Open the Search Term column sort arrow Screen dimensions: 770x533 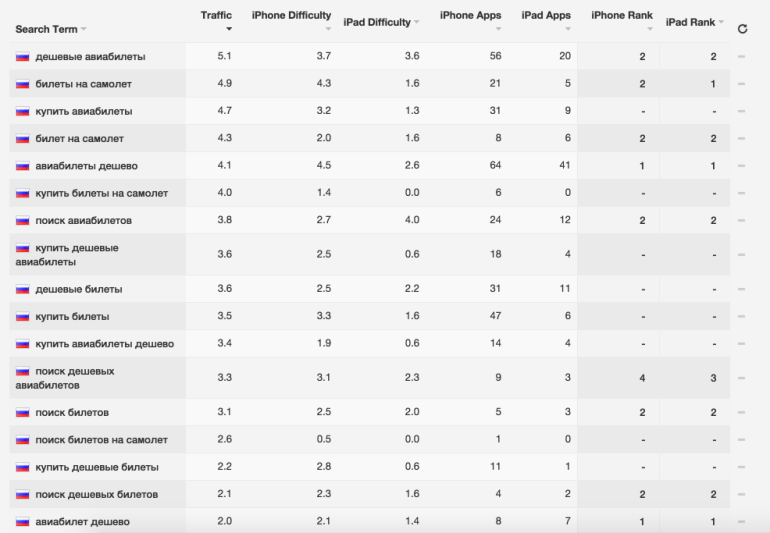[83, 29]
